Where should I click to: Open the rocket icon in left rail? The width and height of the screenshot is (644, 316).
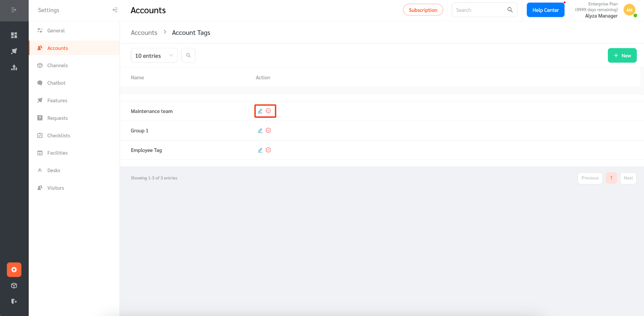pyautogui.click(x=14, y=51)
